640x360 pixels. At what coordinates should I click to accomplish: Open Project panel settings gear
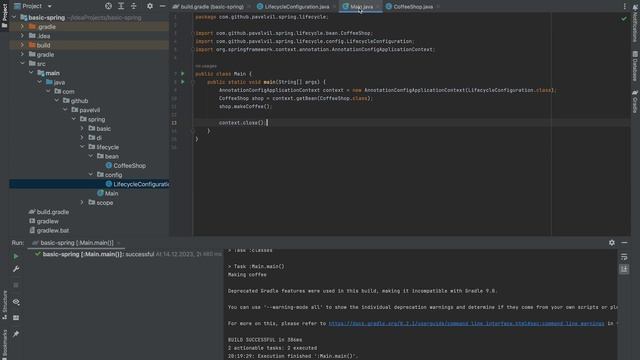(150, 6)
